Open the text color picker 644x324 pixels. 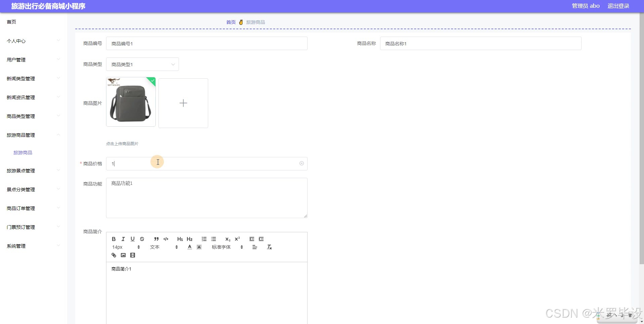pos(189,247)
